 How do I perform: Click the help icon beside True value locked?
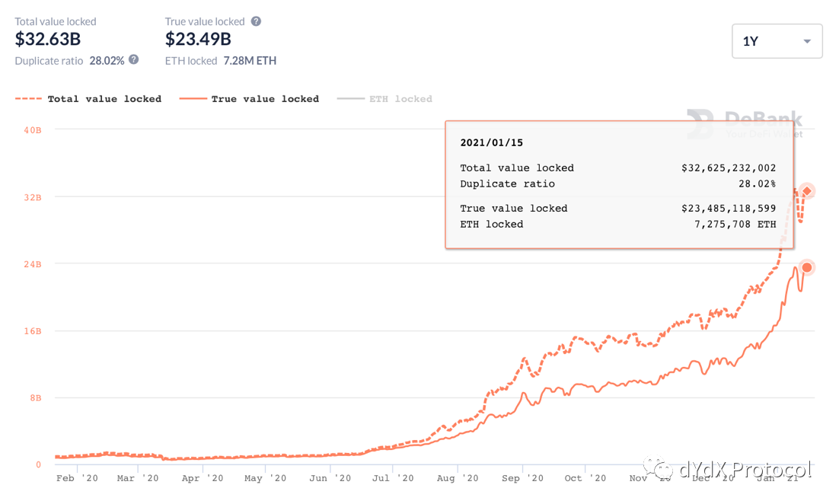click(256, 21)
